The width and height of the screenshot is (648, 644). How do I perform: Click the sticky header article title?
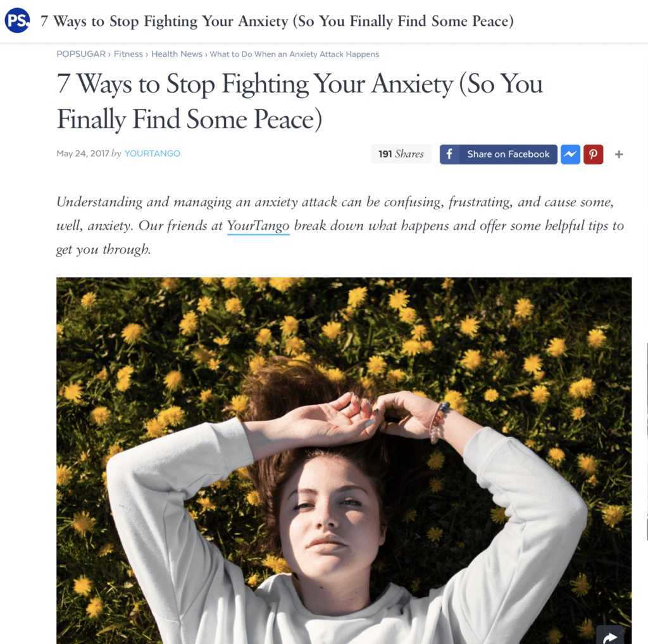pos(277,21)
